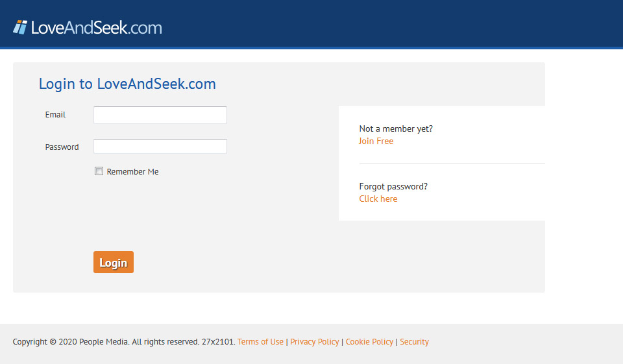
Task: Click the 'Forgot password?' text
Action: coord(393,186)
